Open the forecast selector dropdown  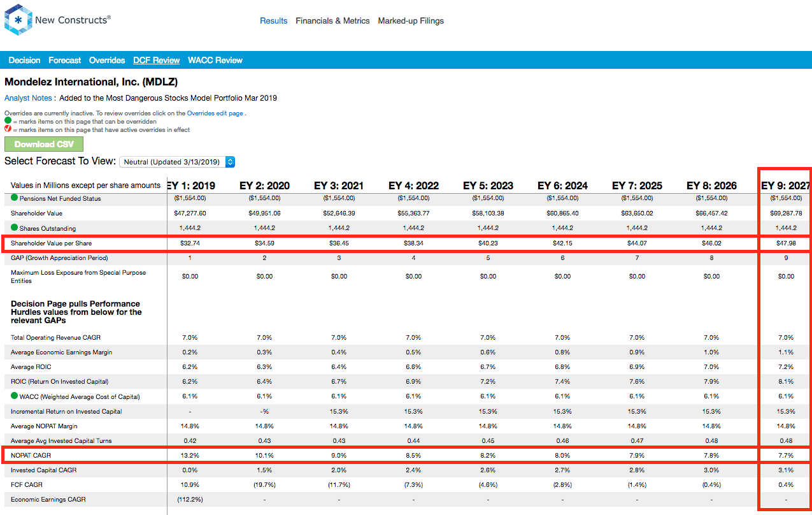177,162
